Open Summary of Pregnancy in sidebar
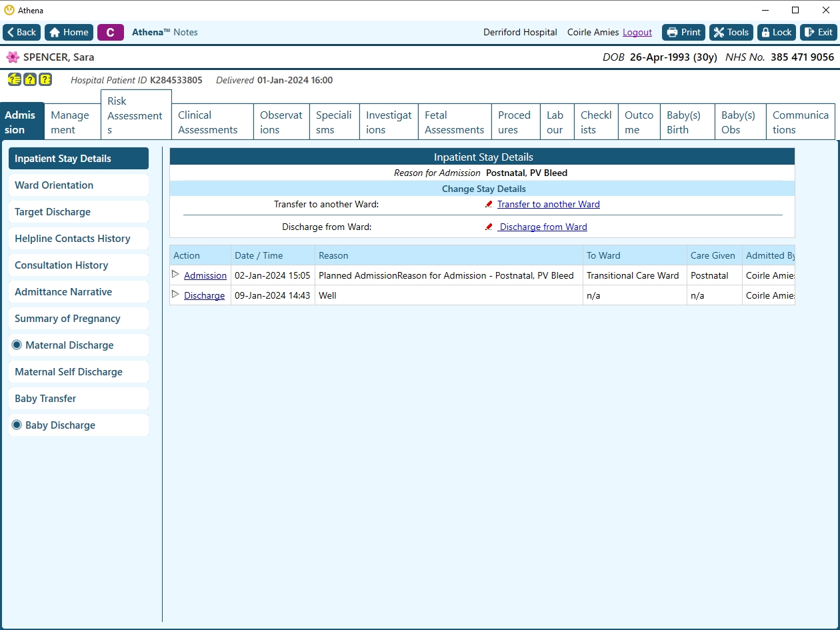The image size is (840, 630). (x=79, y=319)
